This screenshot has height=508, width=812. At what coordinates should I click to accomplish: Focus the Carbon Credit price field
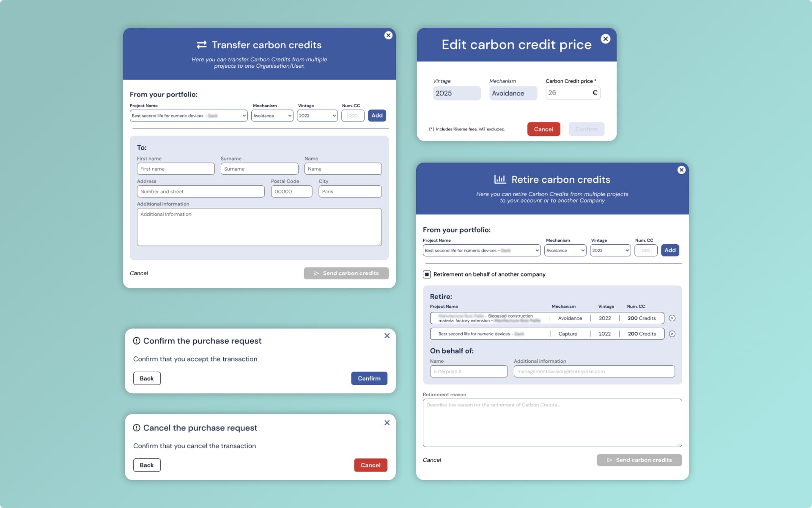[568, 93]
